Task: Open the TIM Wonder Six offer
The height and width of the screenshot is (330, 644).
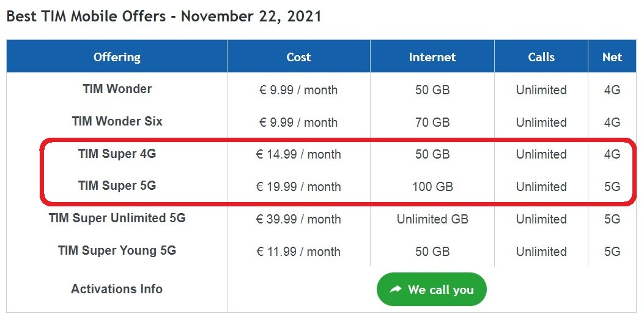Action: [x=117, y=121]
